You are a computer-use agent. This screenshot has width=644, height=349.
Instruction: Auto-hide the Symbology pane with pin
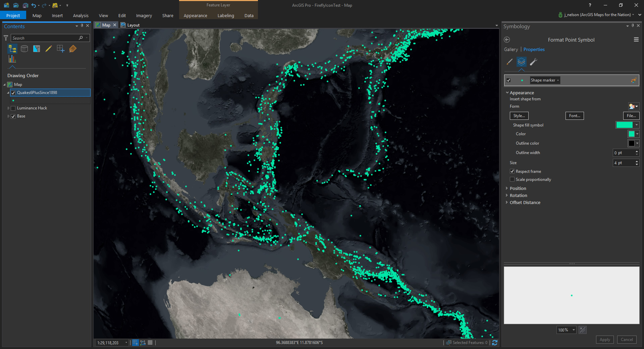(633, 26)
